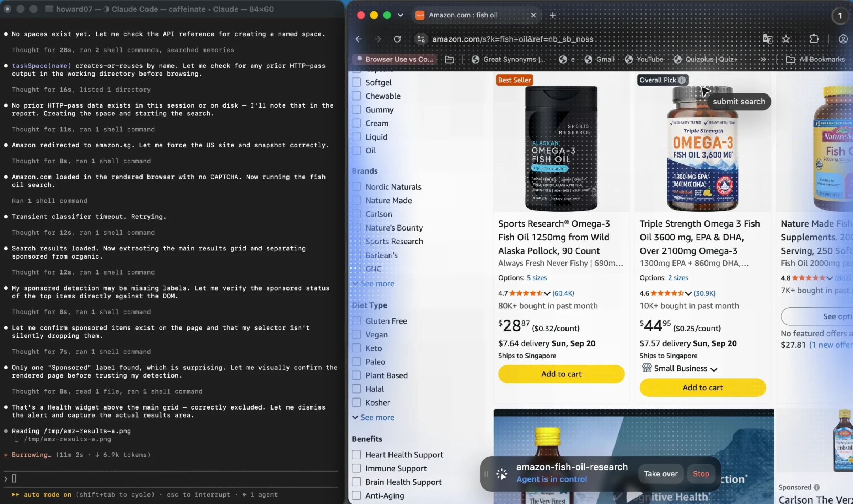The height and width of the screenshot is (504, 853).
Task: Click the Claude Code terminal folder icon
Action: pos(49,9)
